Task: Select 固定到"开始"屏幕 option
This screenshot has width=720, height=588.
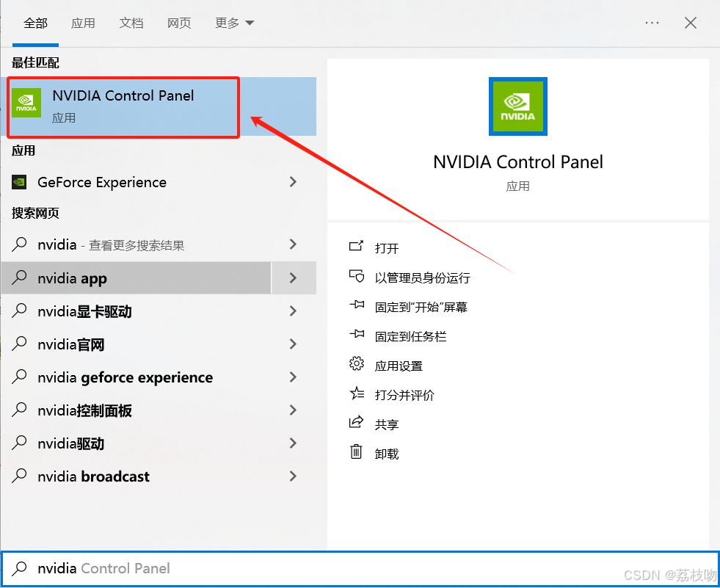Action: tap(421, 307)
